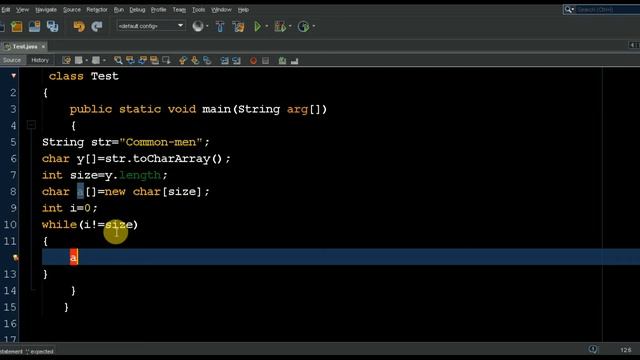Expand the Run Project dropdown arrow

(x=267, y=27)
